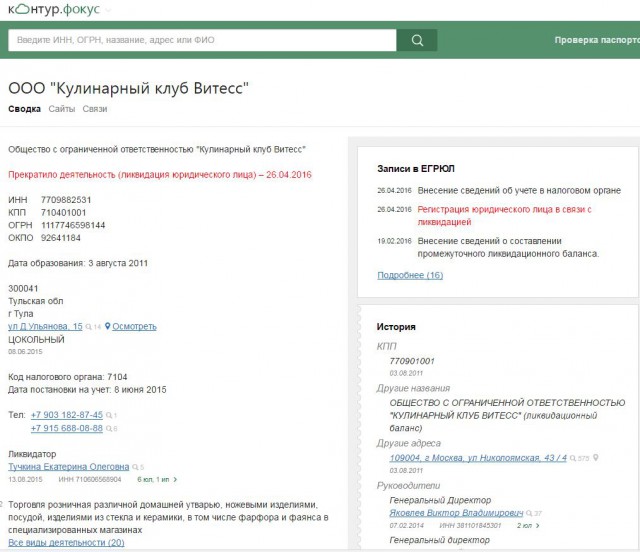Click the search magnifier button
The width and height of the screenshot is (640, 552).
click(x=417, y=40)
